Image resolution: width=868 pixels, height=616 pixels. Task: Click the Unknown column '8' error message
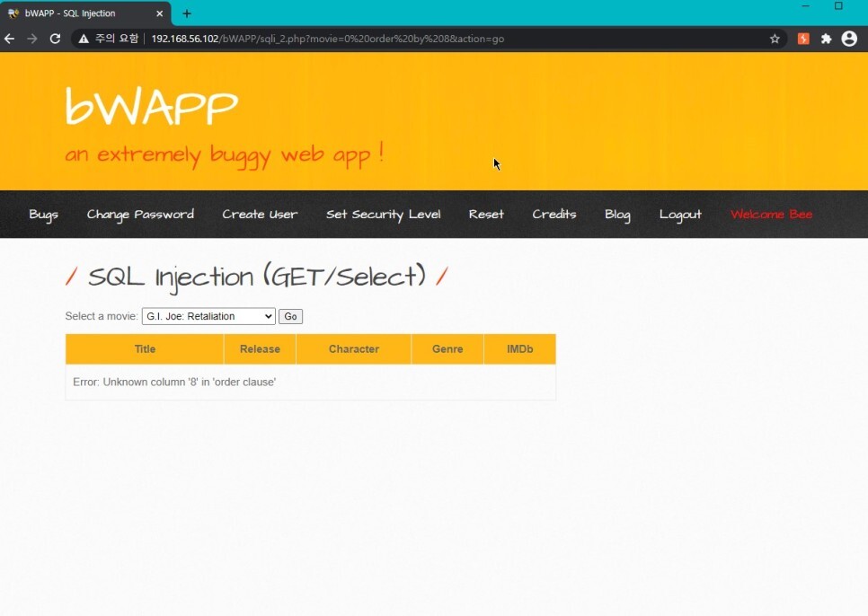click(174, 383)
